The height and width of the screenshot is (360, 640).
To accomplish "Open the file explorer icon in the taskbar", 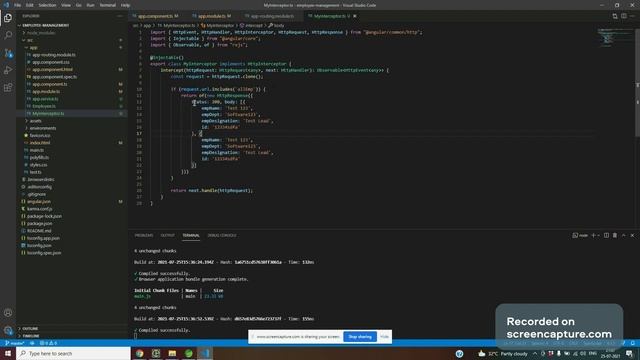I will 172,353.
